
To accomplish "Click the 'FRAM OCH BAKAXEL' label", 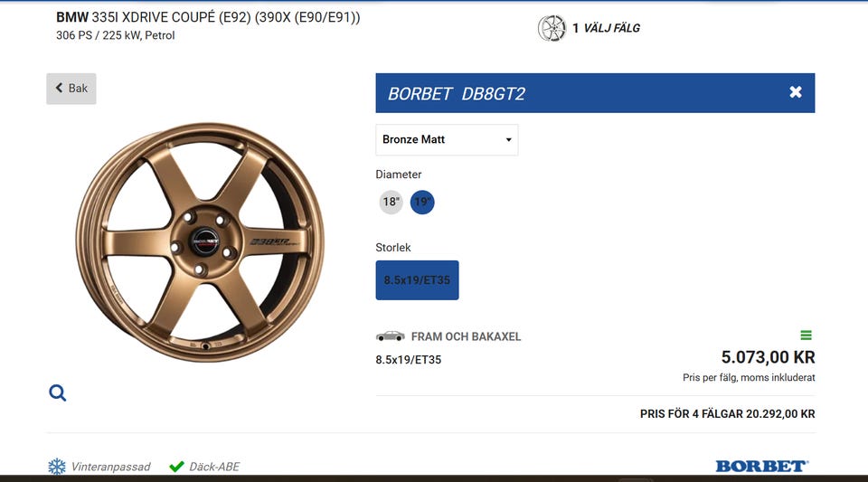I will (467, 336).
